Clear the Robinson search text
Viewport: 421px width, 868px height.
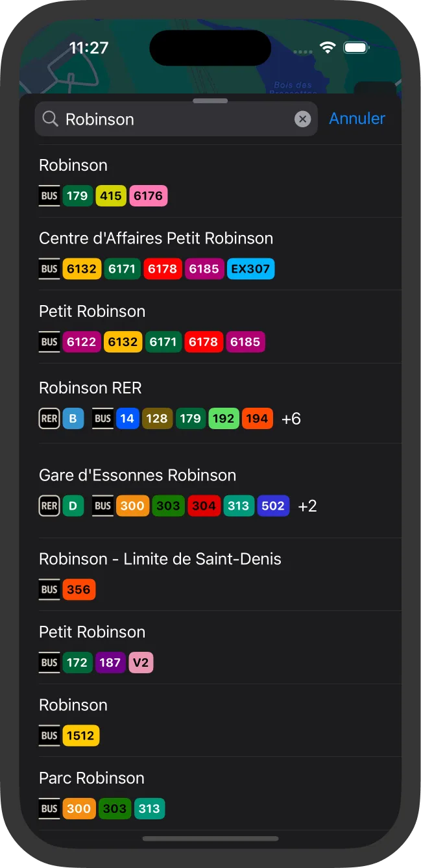pos(302,119)
